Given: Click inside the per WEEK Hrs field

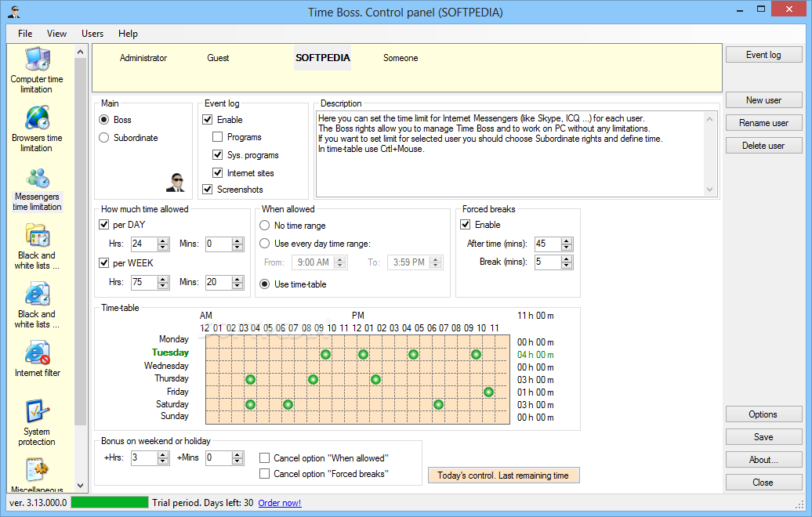Looking at the screenshot, I should 144,282.
